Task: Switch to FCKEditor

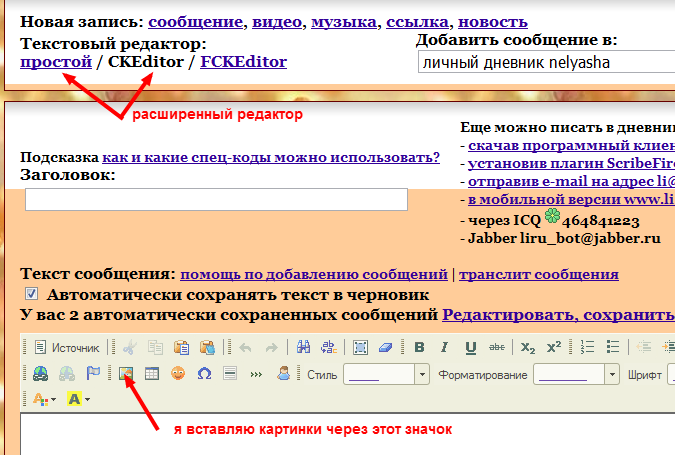Action: click(243, 62)
